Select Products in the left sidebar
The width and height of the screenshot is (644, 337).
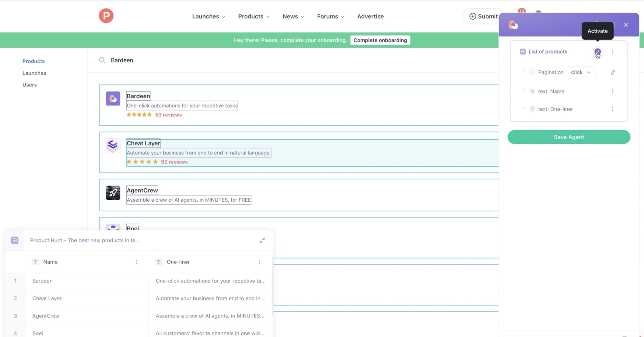33,61
